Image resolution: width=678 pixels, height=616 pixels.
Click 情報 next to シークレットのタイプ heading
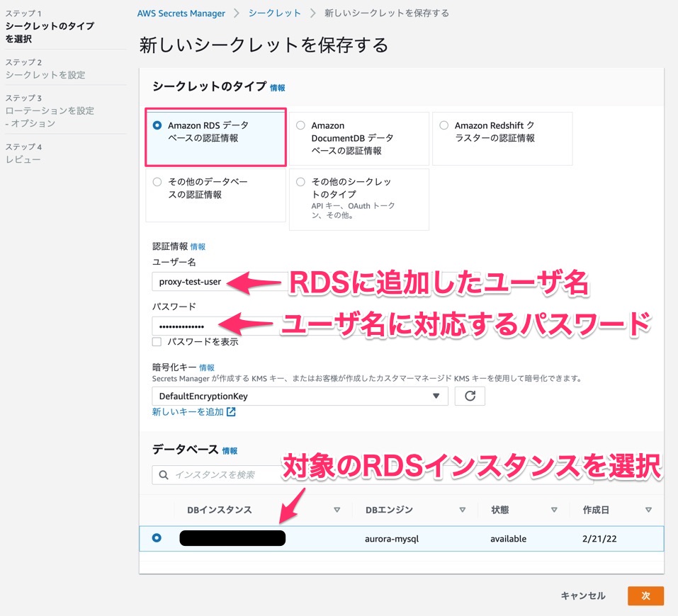pyautogui.click(x=276, y=87)
